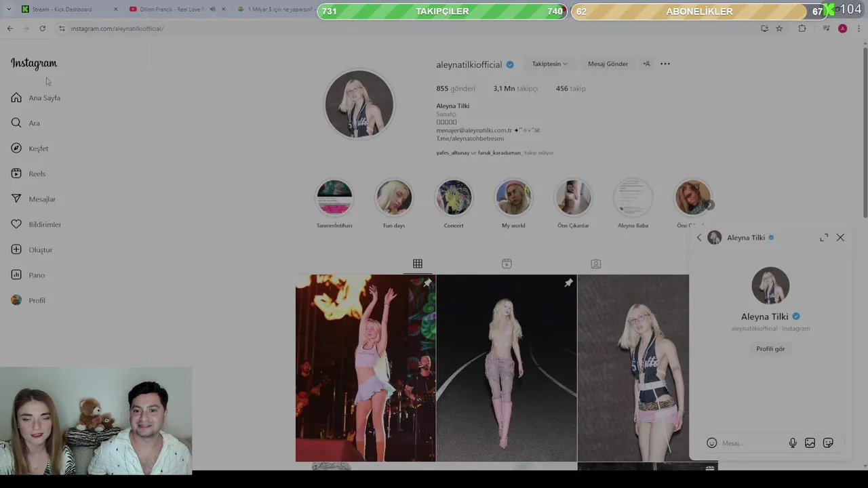Select the Reels profile tab
This screenshot has height=488, width=868.
[x=507, y=264]
